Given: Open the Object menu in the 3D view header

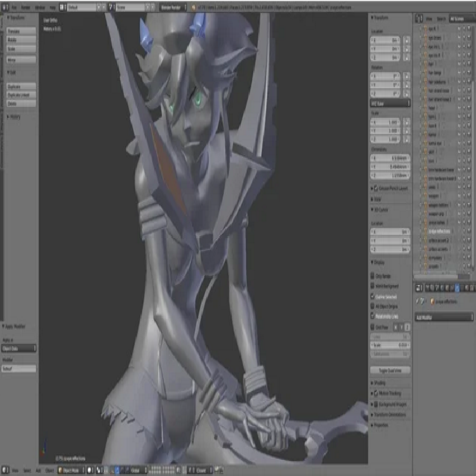Looking at the screenshot, I should [49, 470].
